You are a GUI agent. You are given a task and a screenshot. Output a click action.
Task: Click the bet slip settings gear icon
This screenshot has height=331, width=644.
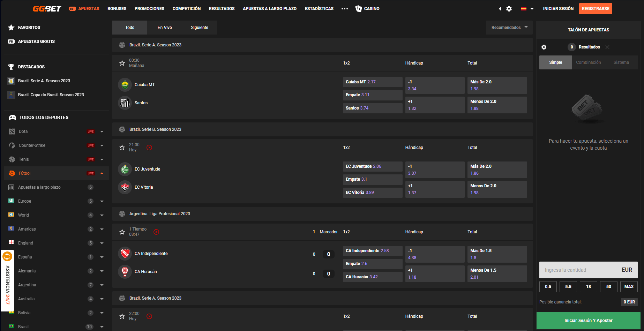[x=544, y=47]
